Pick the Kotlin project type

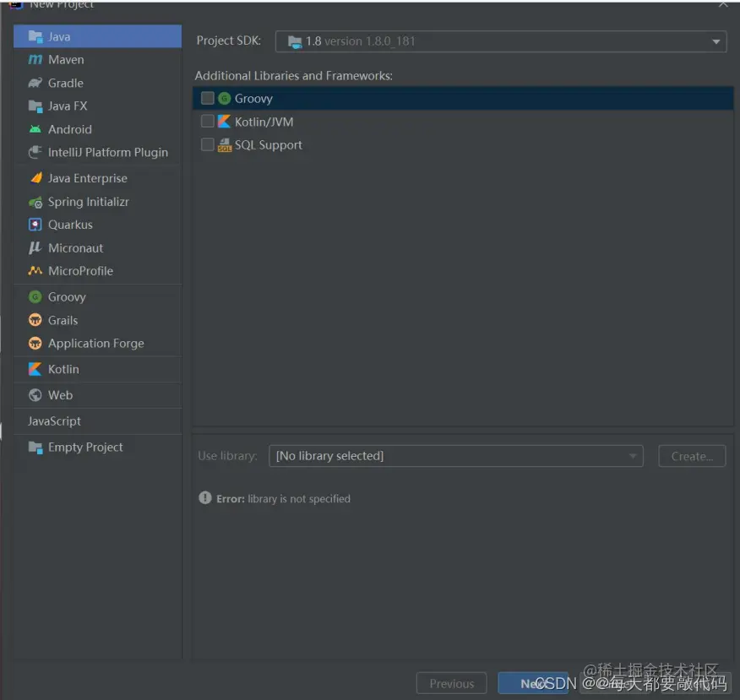tap(98, 369)
